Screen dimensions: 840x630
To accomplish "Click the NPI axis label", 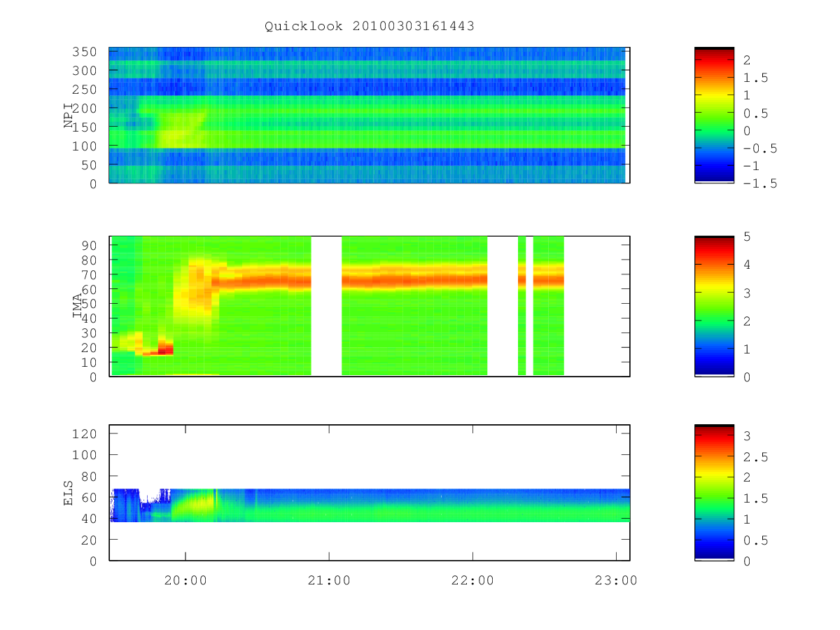I will pyautogui.click(x=69, y=115).
